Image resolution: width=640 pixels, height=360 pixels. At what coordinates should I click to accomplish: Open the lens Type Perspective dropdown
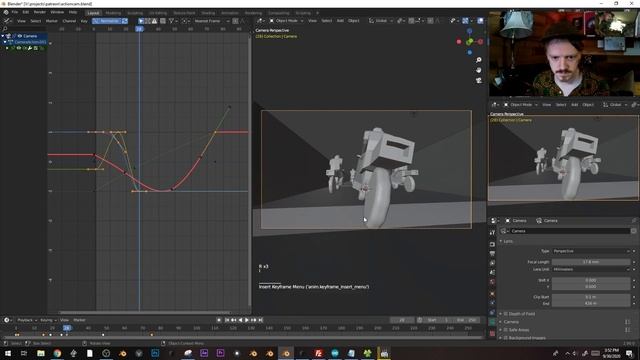(x=591, y=251)
